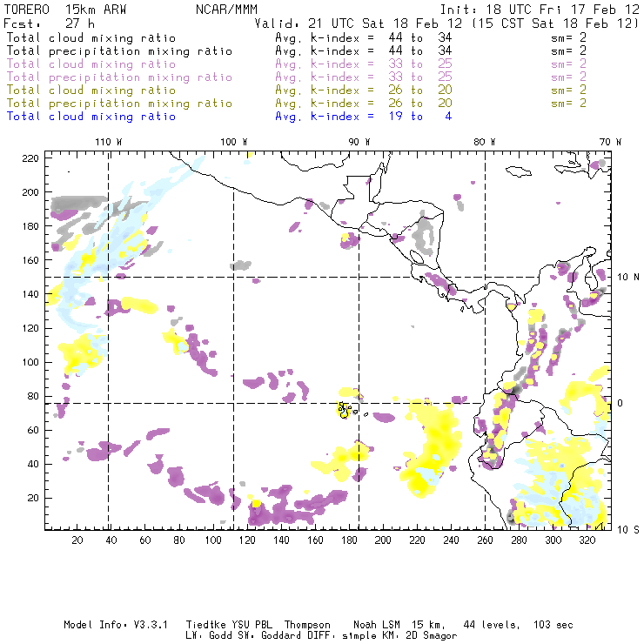Select the olive "Total cloud mixing ratio" legend entry
This screenshot has width=644, height=644.
[x=91, y=91]
